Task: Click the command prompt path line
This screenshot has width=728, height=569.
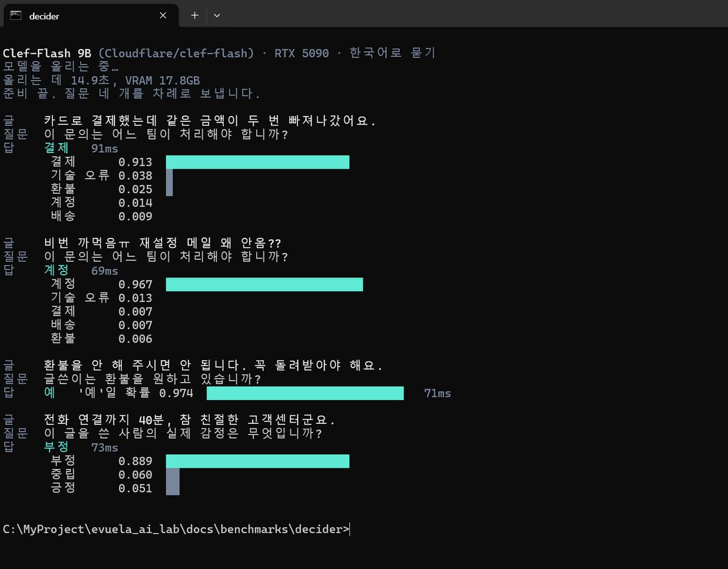Action: [x=176, y=529]
